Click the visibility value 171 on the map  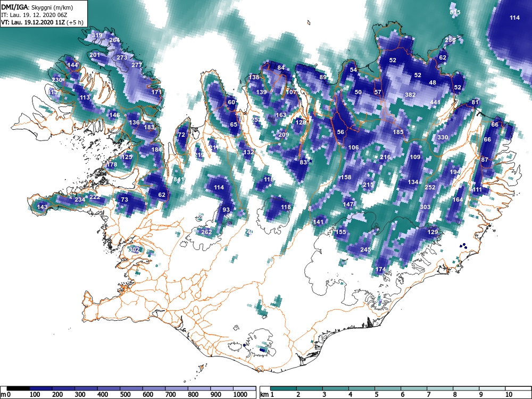(156, 92)
